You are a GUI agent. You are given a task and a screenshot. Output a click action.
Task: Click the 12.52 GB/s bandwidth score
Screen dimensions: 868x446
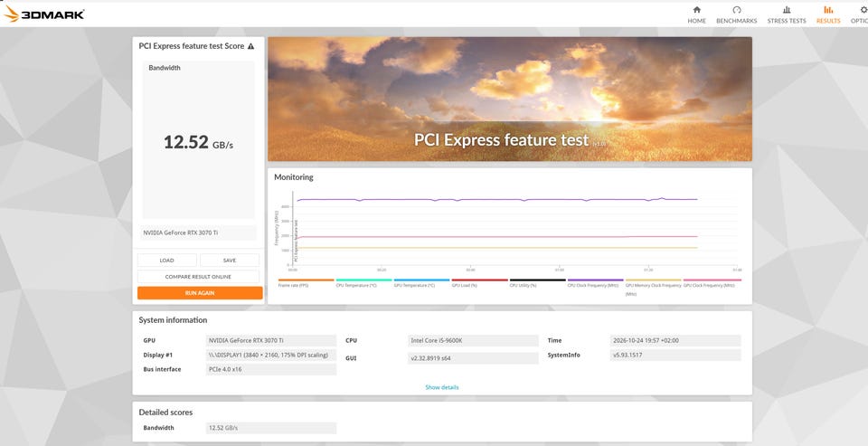(198, 142)
